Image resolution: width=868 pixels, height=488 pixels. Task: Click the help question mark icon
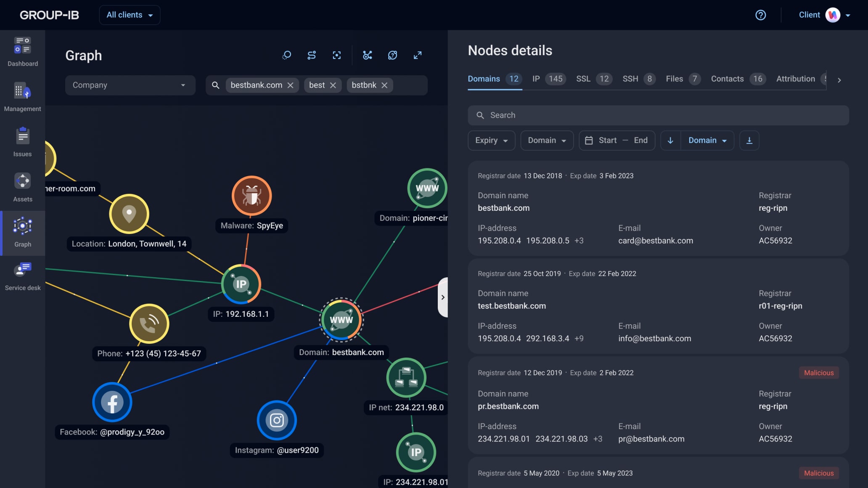click(x=760, y=15)
